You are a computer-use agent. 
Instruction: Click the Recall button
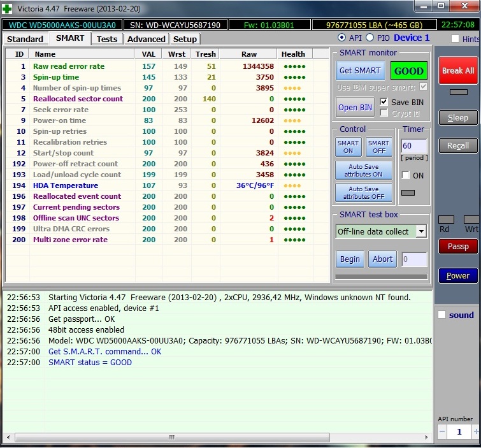coord(457,145)
